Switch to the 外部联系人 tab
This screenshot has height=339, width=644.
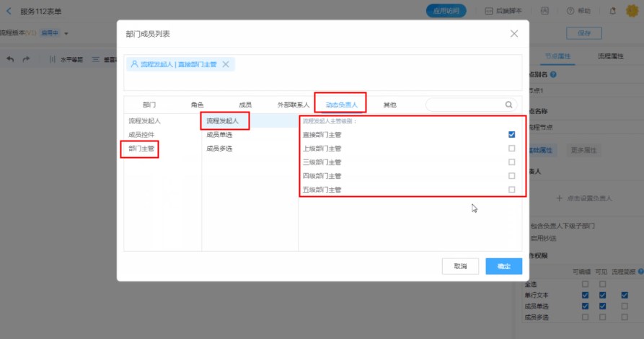coord(293,105)
